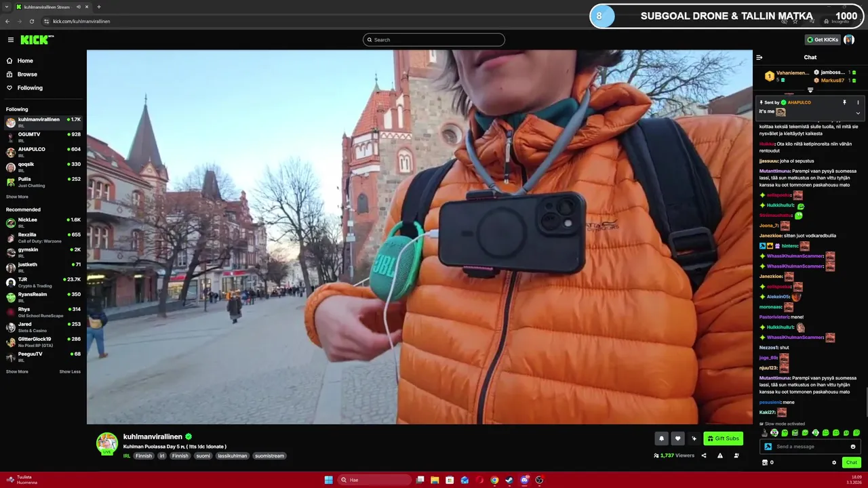Open new browser tab

[99, 7]
